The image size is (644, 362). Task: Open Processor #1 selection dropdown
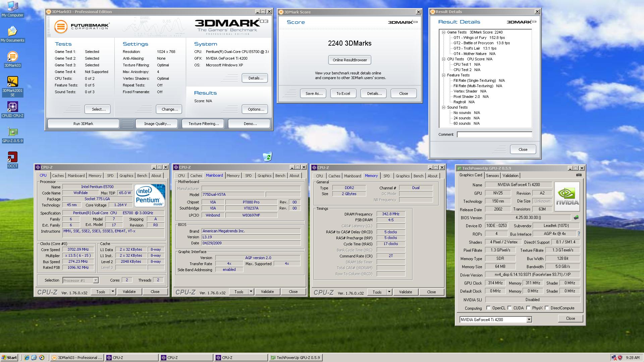[x=96, y=280]
